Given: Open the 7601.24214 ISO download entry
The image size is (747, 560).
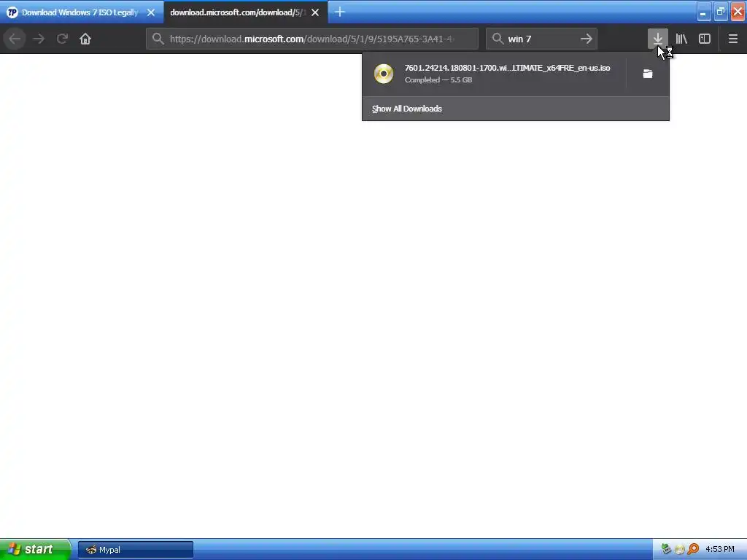Looking at the screenshot, I should coord(495,74).
